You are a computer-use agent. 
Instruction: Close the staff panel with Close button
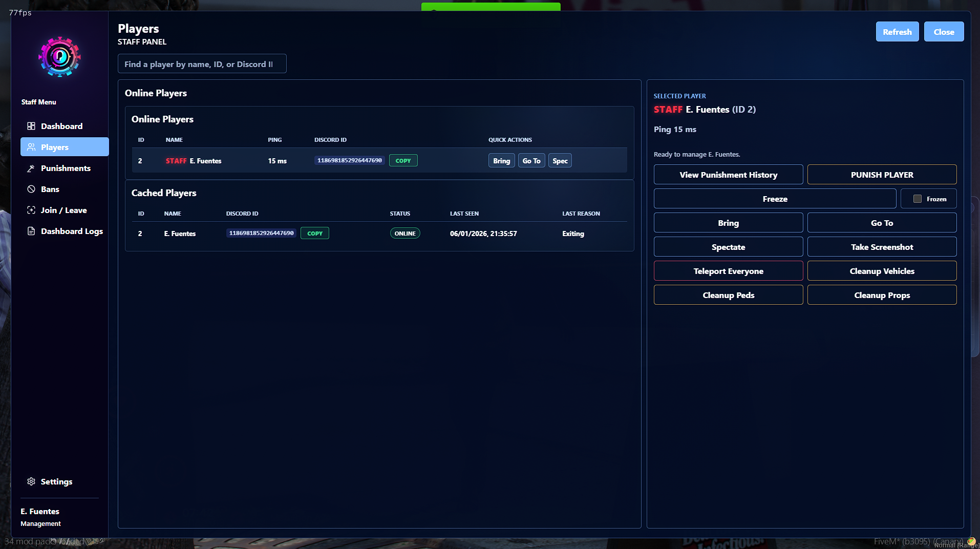[x=944, y=32]
